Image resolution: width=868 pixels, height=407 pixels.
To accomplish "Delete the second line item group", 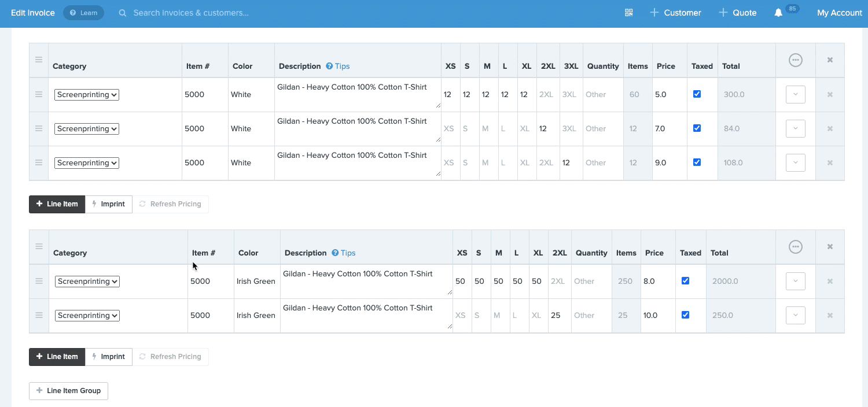I will tap(830, 247).
